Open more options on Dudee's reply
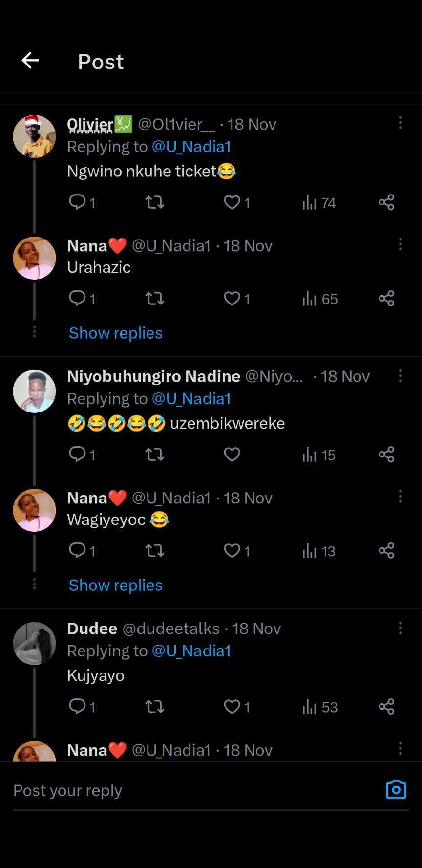 click(x=401, y=628)
